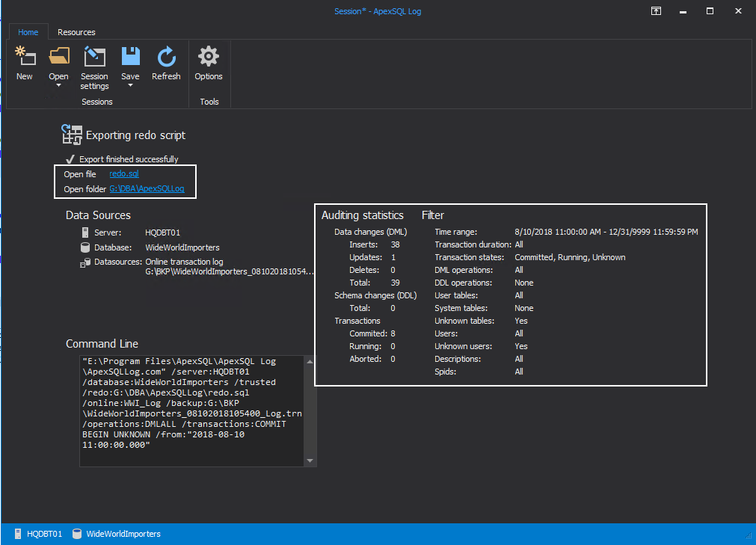Open the G:\DBA\ApexSQLLog folder link

[x=147, y=189]
